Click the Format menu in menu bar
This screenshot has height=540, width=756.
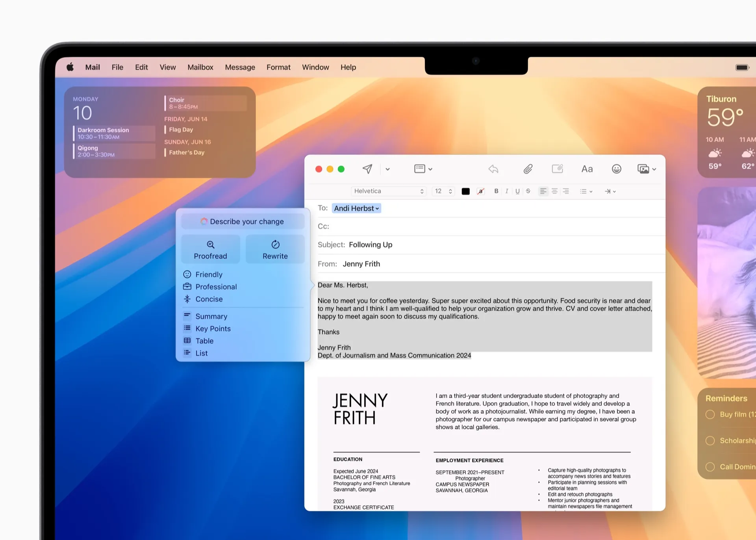tap(278, 67)
